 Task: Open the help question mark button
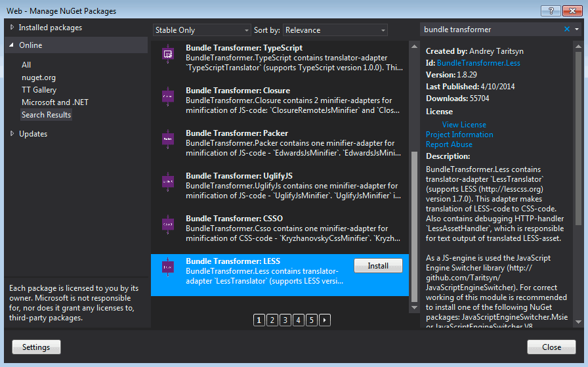coord(551,11)
